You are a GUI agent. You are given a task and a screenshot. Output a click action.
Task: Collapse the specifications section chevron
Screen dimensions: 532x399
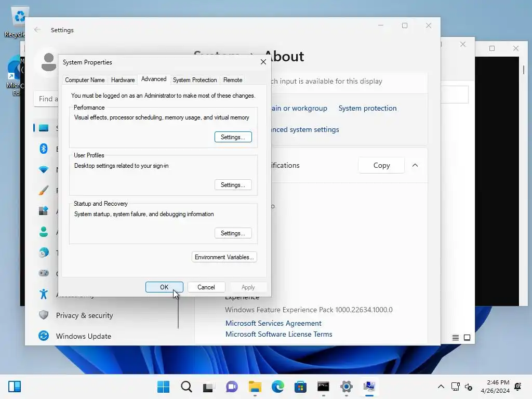coord(415,165)
